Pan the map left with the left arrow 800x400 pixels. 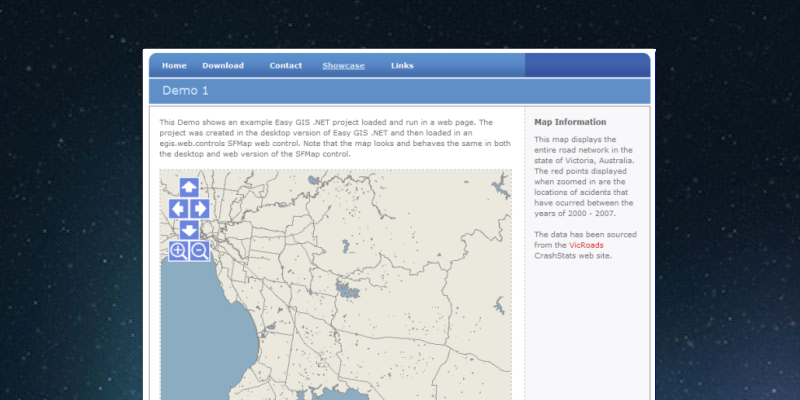(179, 209)
